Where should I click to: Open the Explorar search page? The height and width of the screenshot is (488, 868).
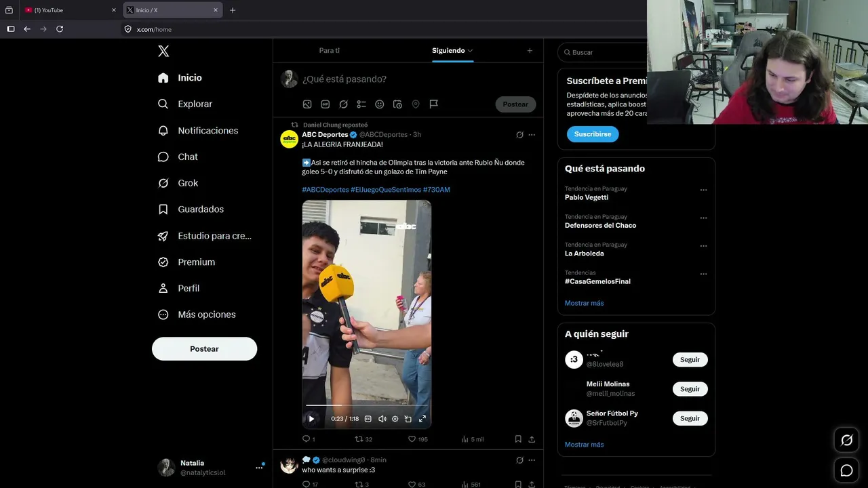[185, 104]
